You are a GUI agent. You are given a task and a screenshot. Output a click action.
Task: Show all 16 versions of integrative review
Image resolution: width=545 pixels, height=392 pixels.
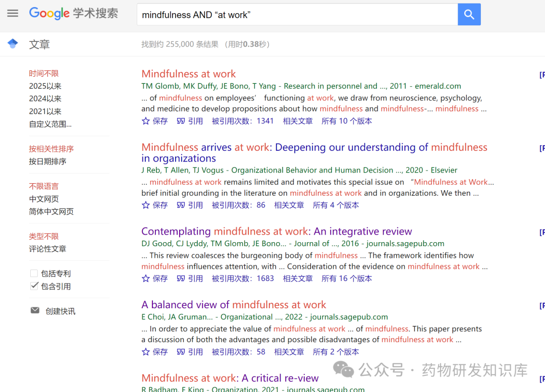346,278
